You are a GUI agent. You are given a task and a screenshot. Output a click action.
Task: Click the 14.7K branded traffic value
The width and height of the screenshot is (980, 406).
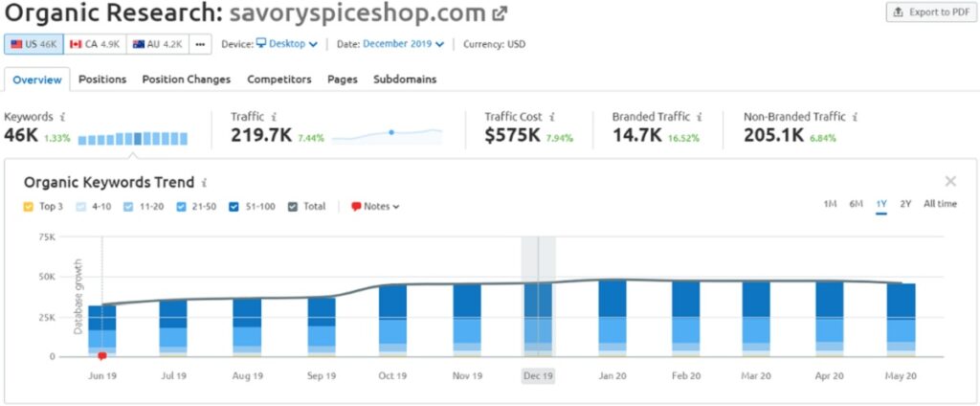(636, 135)
